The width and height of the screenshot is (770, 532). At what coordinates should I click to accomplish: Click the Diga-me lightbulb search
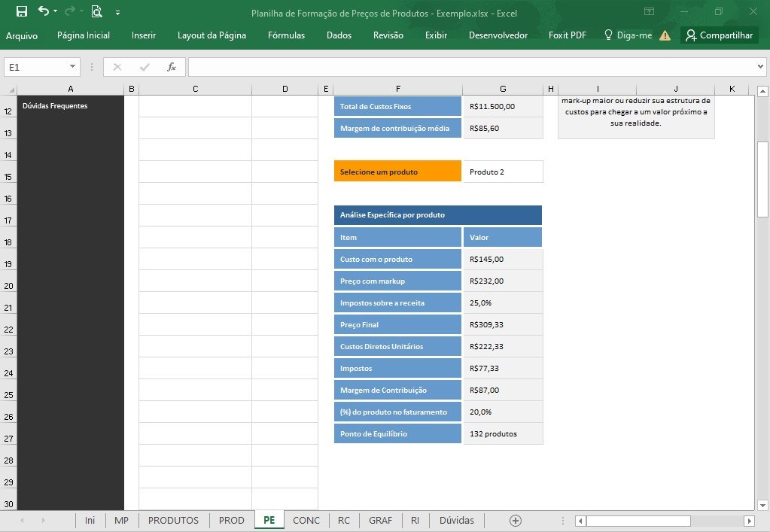click(x=628, y=35)
